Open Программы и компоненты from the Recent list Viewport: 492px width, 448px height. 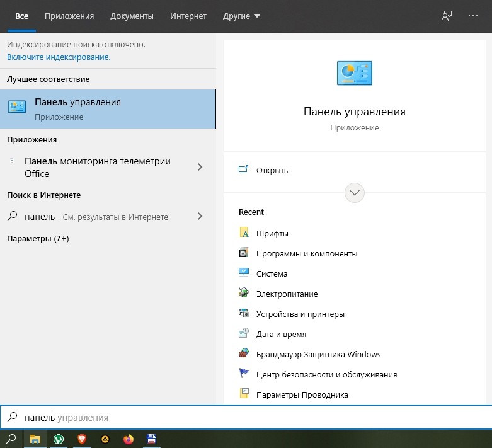(x=306, y=253)
